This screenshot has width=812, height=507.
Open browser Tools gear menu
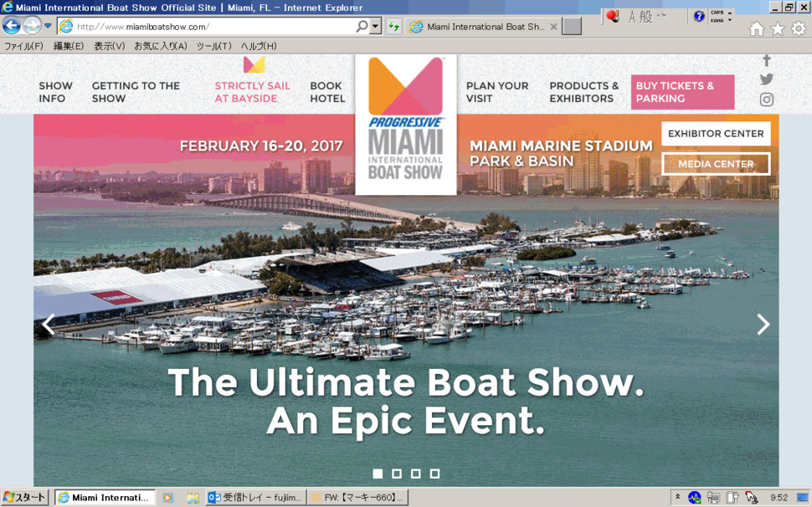pyautogui.click(x=799, y=29)
